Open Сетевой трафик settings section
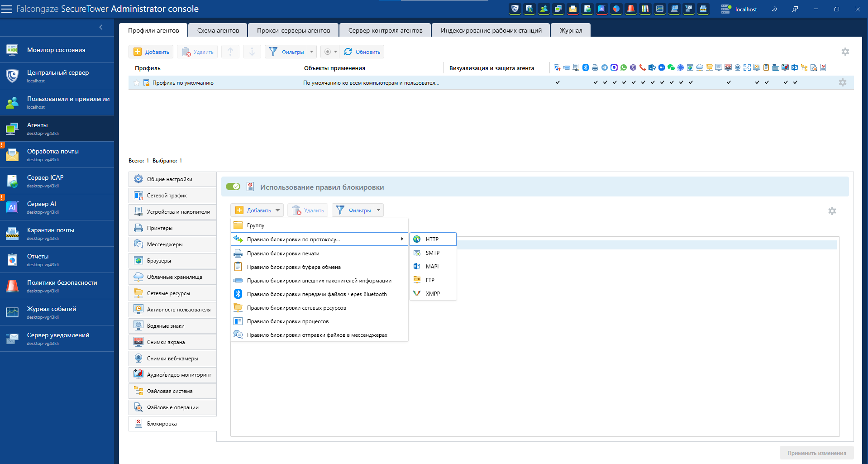868x464 pixels. (172, 196)
